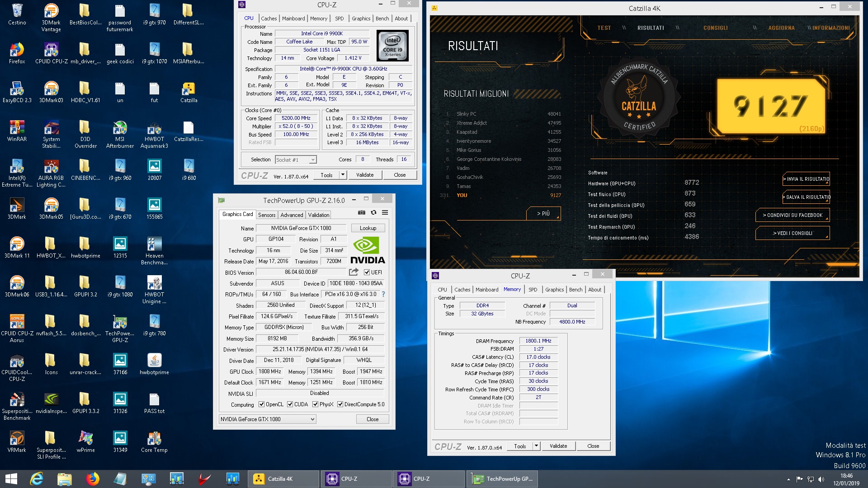Click the DRAM Frequency 1800.1 MHz field
This screenshot has height=488, width=868.
click(x=538, y=341)
